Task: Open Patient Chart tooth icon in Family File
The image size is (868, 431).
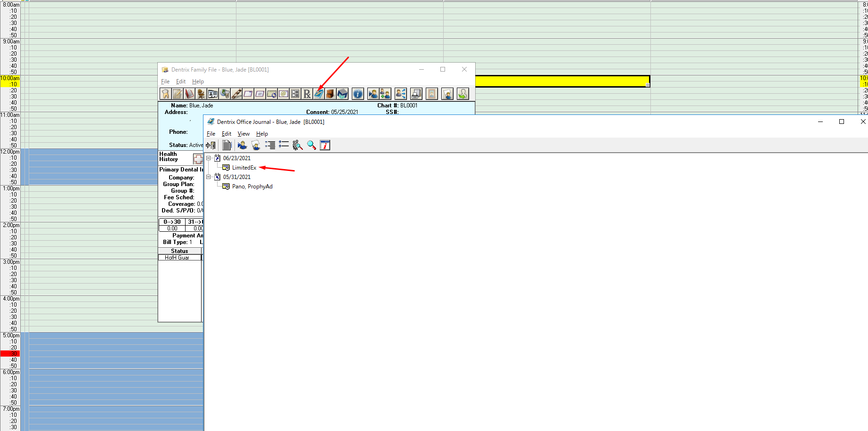Action: coord(165,94)
